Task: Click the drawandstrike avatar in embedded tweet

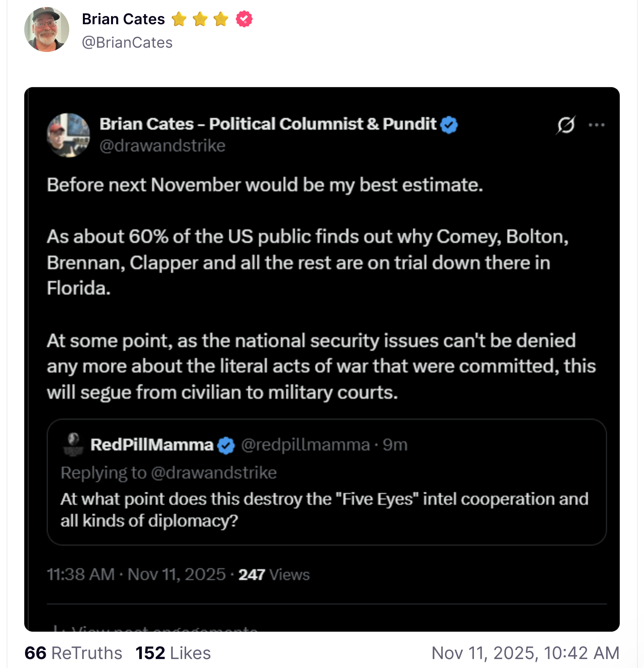Action: pyautogui.click(x=68, y=135)
